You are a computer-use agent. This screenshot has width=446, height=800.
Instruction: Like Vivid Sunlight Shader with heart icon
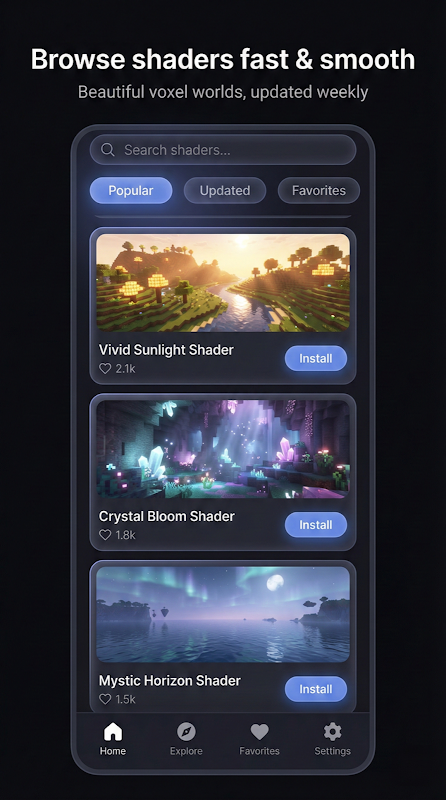coord(105,368)
